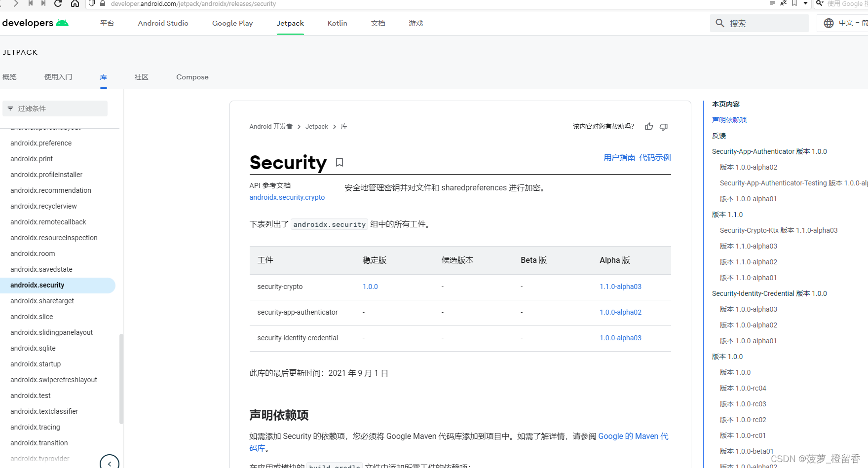Open the 1.1.0-alpha03 security-crypto version link
This screenshot has width=868, height=468.
point(620,287)
